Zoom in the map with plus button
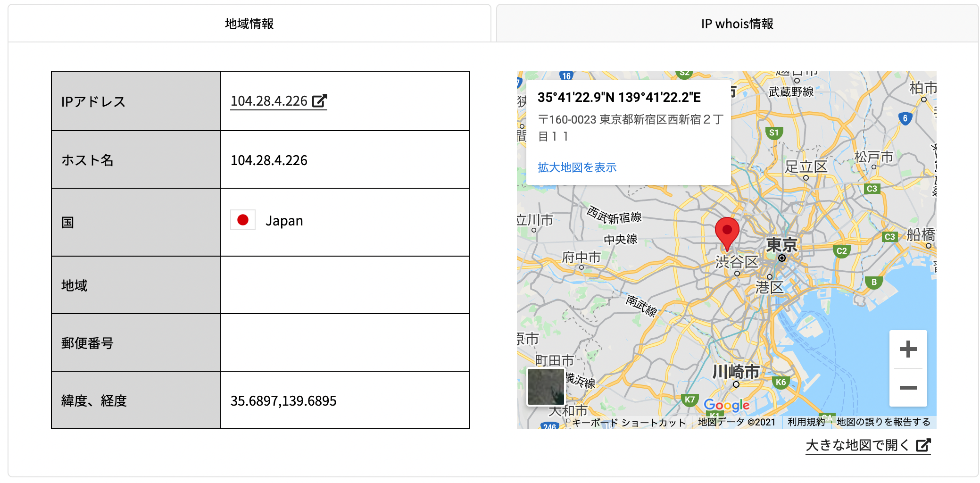This screenshot has height=483, width=980. (908, 350)
